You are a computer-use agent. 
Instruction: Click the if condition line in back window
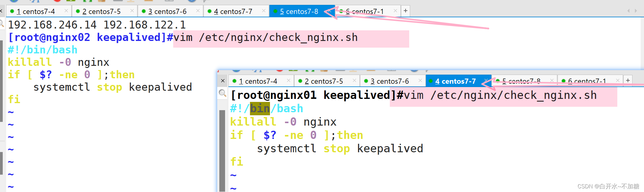pyautogui.click(x=71, y=75)
